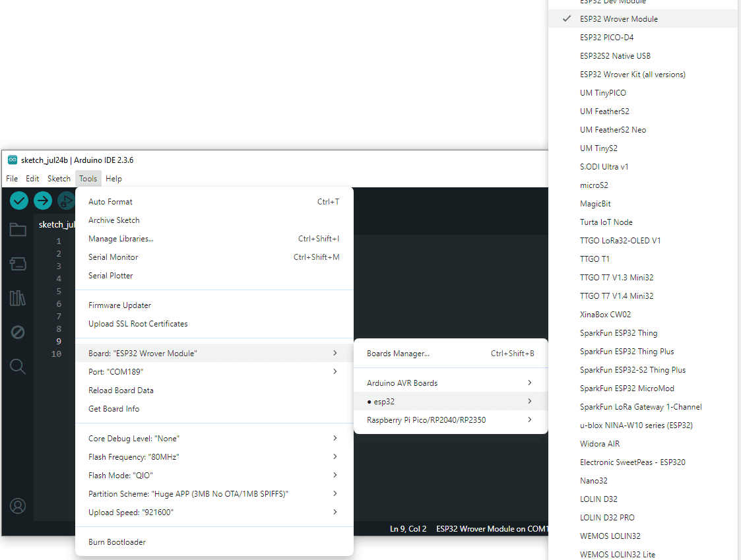
Task: Click the Verify checkmark toolbar icon
Action: [x=19, y=201]
